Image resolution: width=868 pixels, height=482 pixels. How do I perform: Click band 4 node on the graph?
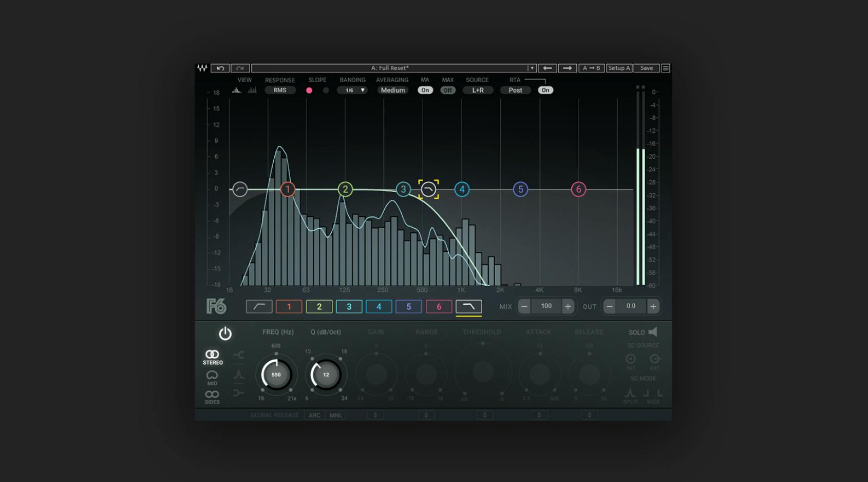[462, 189]
